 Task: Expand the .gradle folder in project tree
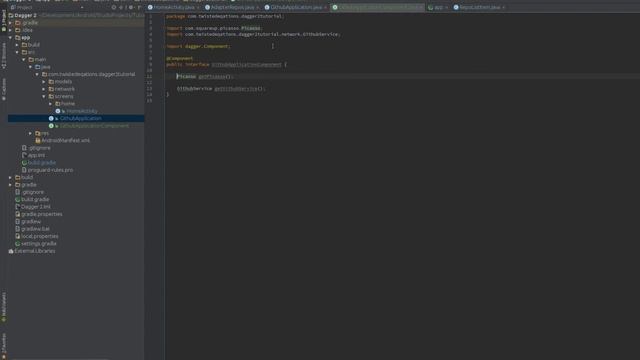point(11,23)
